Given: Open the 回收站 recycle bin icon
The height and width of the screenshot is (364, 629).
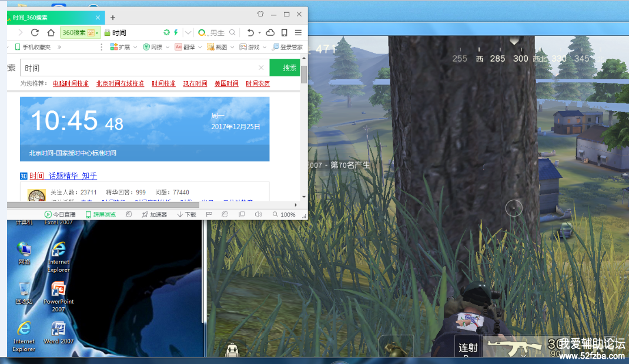Looking at the screenshot, I should 24,293.
